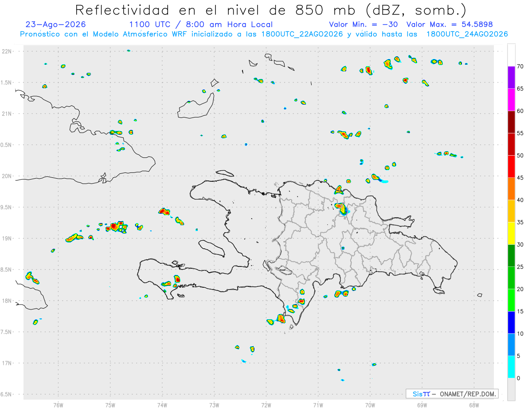Screen dimensions: 532x411
Task: Click the '18N' latitude label
Action: click(7, 301)
